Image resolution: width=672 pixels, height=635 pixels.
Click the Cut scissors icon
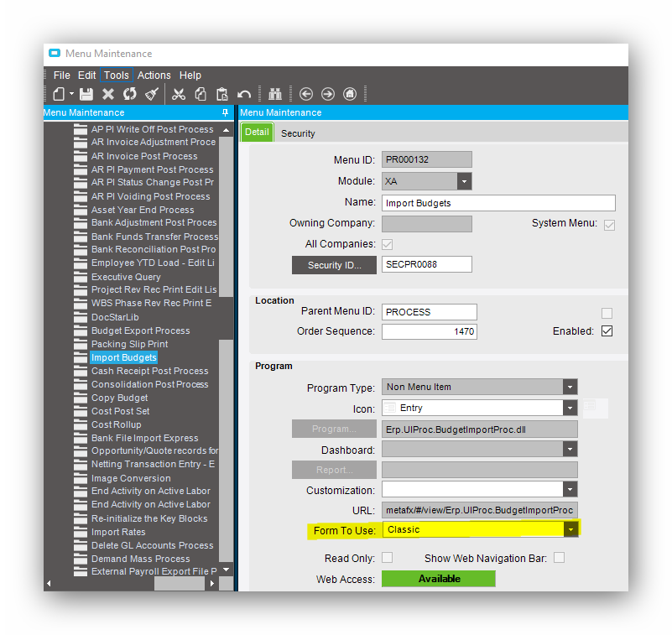[x=179, y=94]
